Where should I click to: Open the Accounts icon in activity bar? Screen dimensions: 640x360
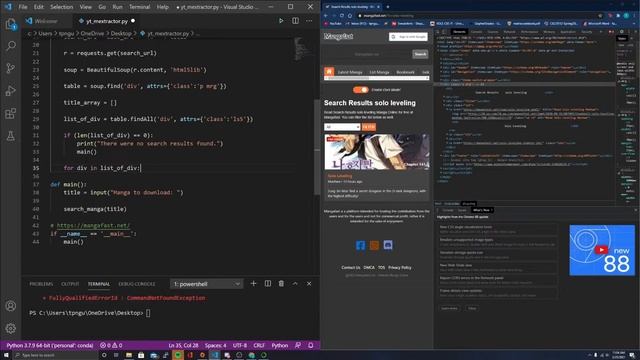pos(11,306)
